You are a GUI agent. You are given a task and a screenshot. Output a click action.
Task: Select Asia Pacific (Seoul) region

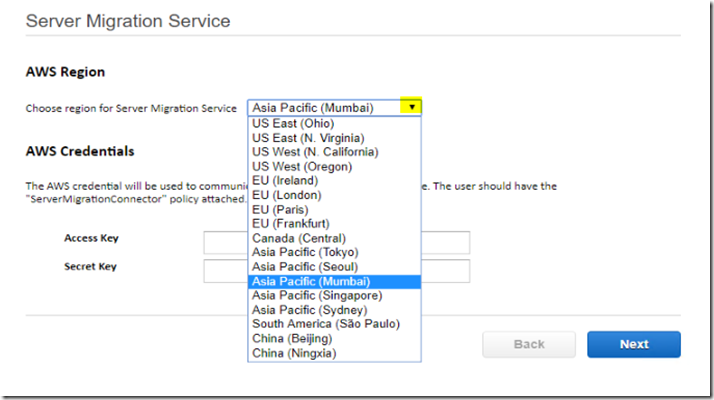(334, 267)
